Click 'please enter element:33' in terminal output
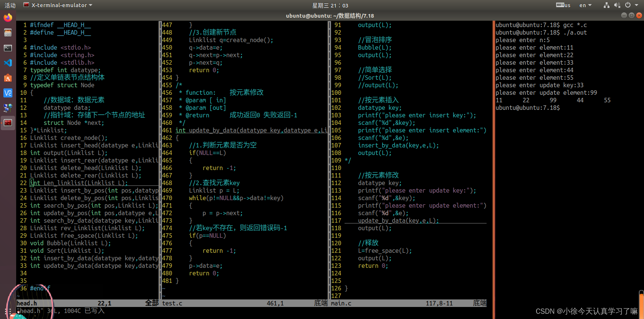The height and width of the screenshot is (319, 644). [x=534, y=62]
